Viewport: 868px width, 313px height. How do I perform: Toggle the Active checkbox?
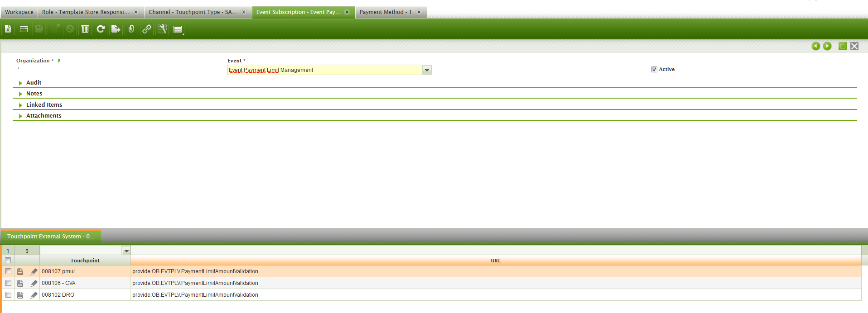pos(654,69)
